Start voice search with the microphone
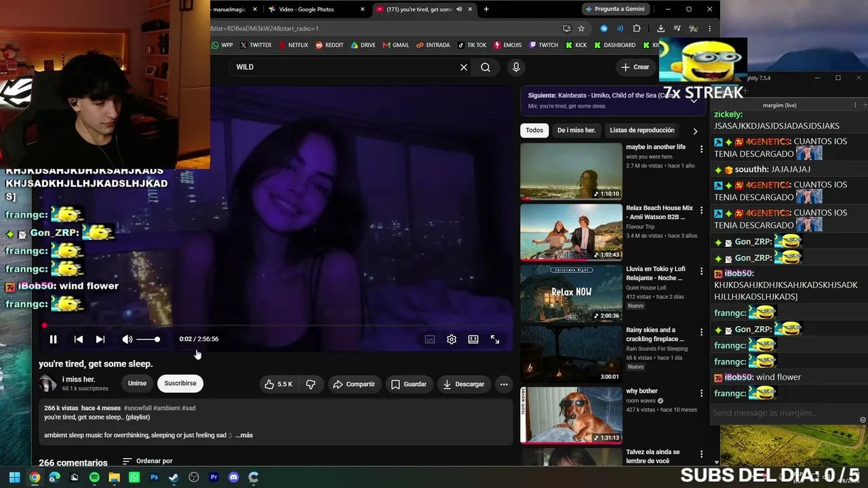The width and height of the screenshot is (868, 488). pos(516,67)
